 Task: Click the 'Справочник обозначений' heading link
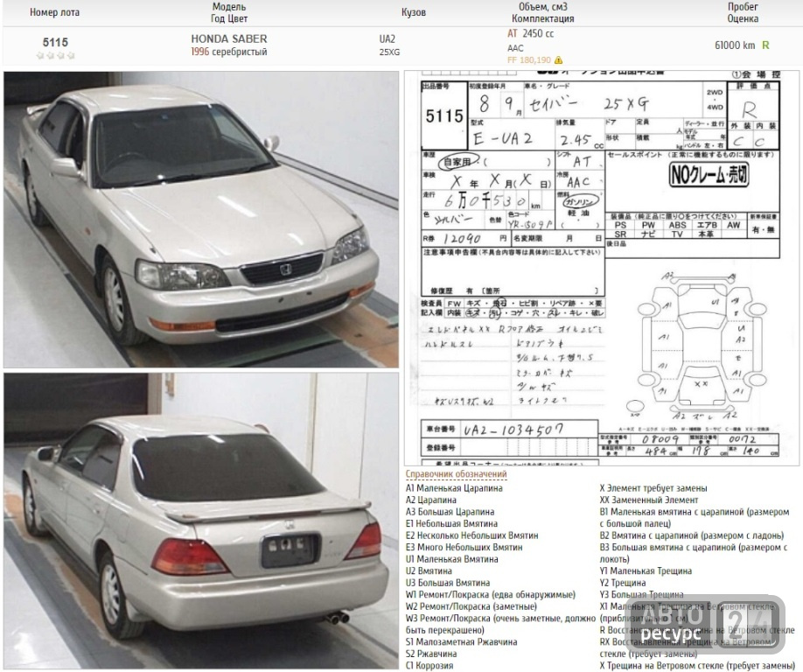coord(456,474)
